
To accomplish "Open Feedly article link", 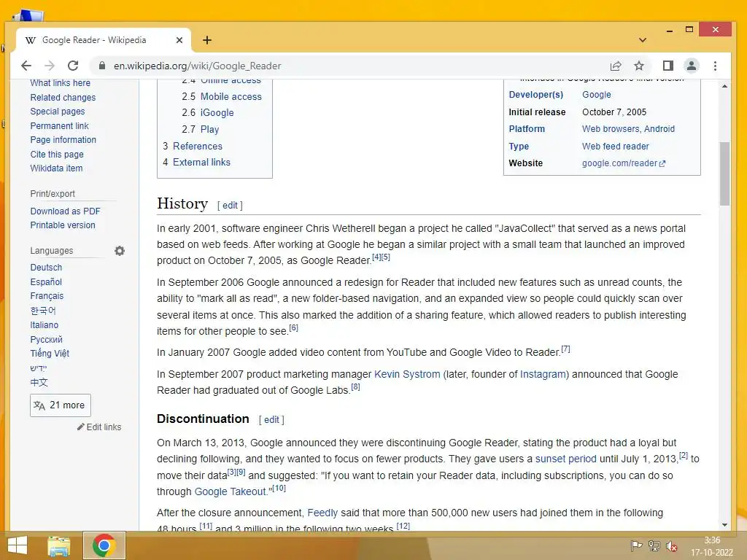I will coord(322,513).
